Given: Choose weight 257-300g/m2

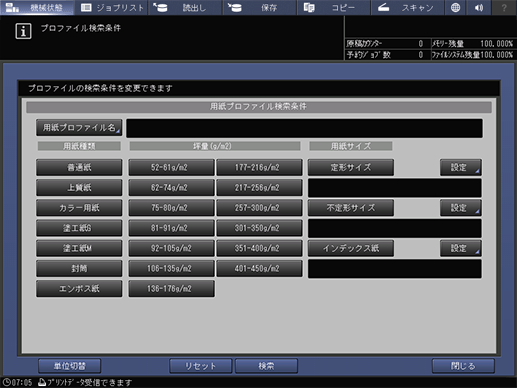Looking at the screenshot, I should [259, 208].
